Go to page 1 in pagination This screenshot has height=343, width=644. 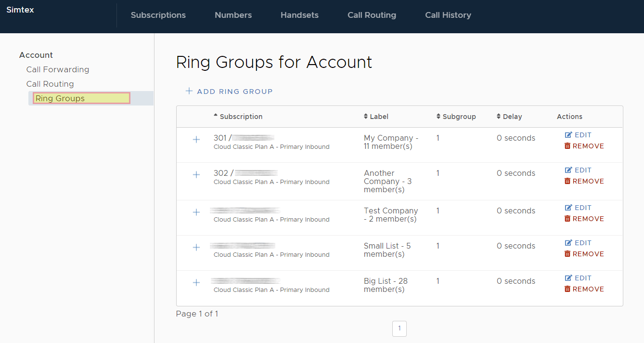click(399, 329)
